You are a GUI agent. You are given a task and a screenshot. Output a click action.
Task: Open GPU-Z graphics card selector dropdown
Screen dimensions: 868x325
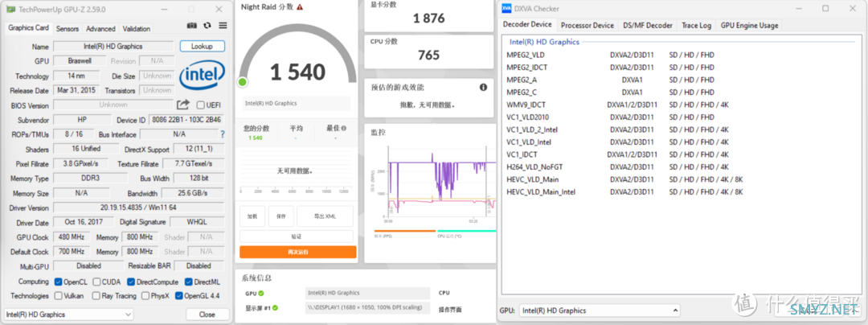tap(68, 314)
